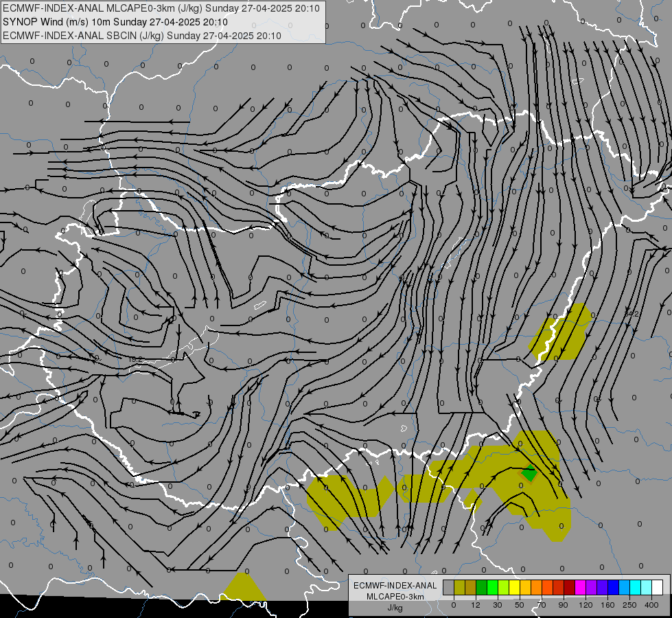The width and height of the screenshot is (672, 618).
Task: Pick the dark blue swatch at 160
Action: point(614,587)
